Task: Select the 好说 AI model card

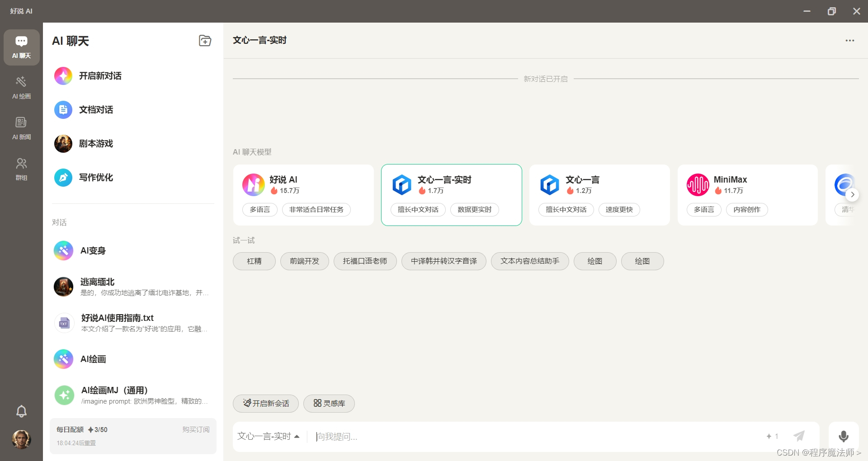Action: coord(303,195)
